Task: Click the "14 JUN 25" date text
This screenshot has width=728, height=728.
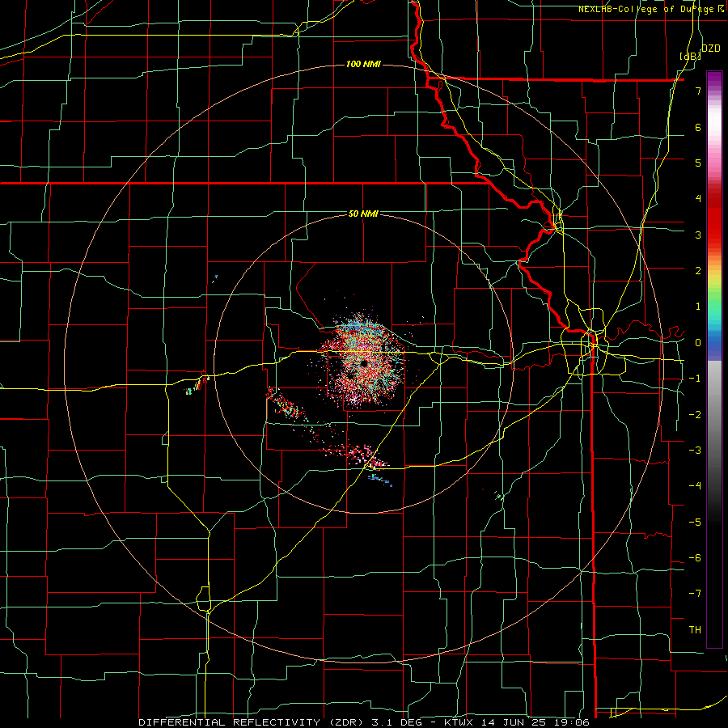Action: 514,722
